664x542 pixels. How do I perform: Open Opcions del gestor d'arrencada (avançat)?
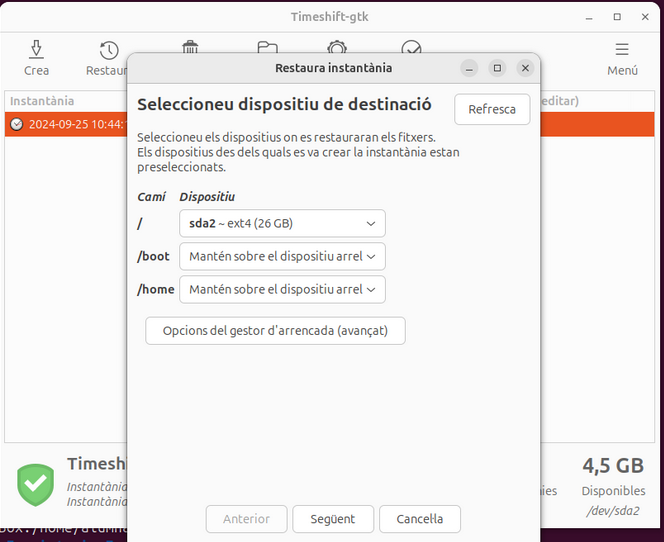click(x=275, y=330)
